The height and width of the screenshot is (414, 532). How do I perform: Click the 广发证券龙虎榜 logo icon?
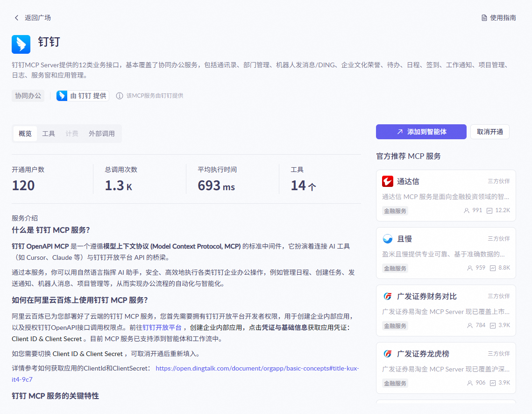(388, 354)
